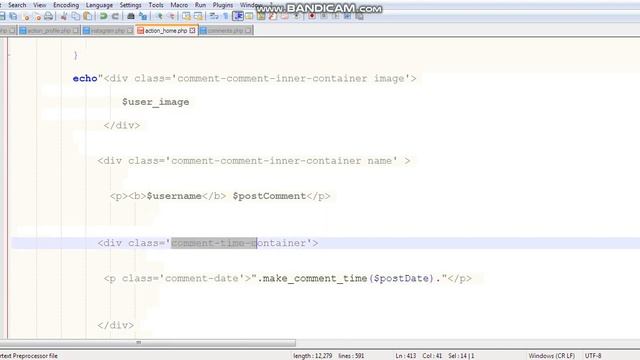Screen dimensions: 640x360
Task: Switch to the comments.php tab
Action: 226,31
